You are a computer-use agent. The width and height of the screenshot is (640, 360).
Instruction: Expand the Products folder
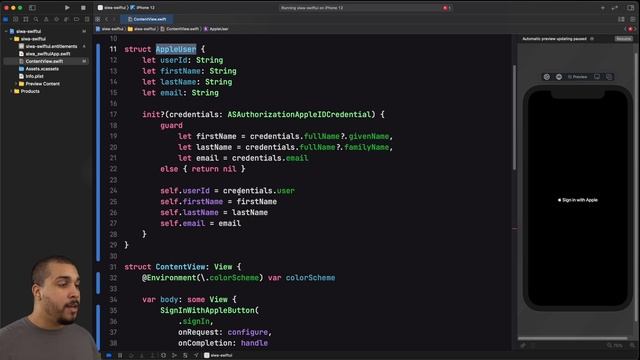tap(11, 91)
